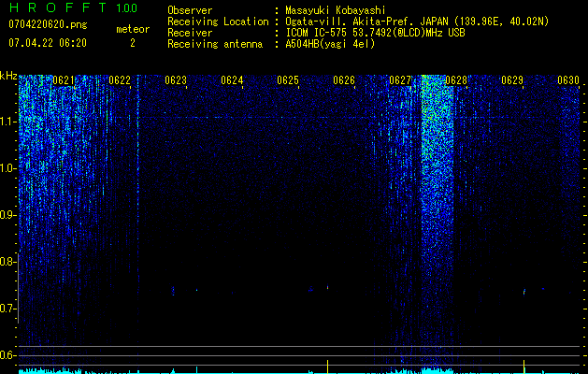Screen dimensions: 588x374
Task: Click the 0621 time marker
Action: point(64,80)
